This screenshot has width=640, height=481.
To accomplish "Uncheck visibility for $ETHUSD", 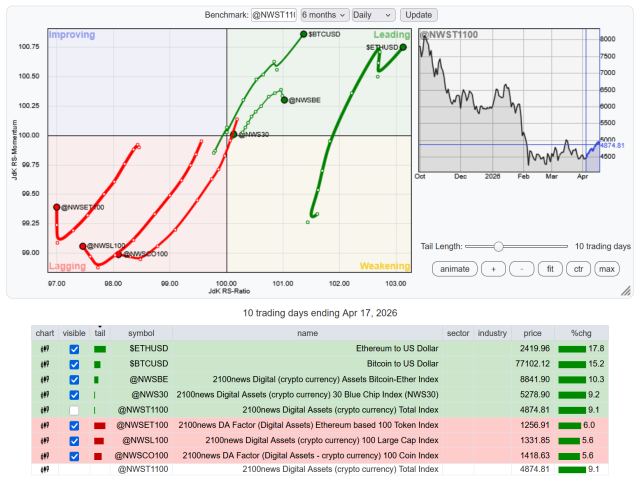I will [74, 349].
